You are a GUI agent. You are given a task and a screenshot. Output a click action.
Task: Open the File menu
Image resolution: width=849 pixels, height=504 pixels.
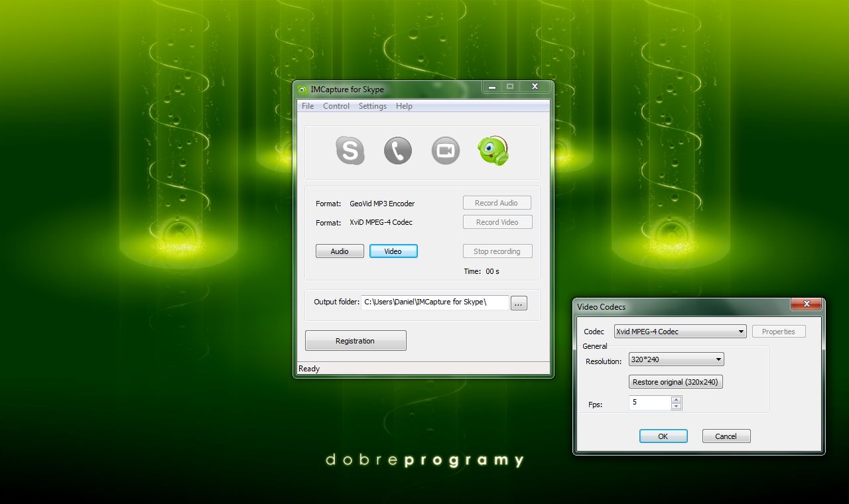pyautogui.click(x=308, y=106)
